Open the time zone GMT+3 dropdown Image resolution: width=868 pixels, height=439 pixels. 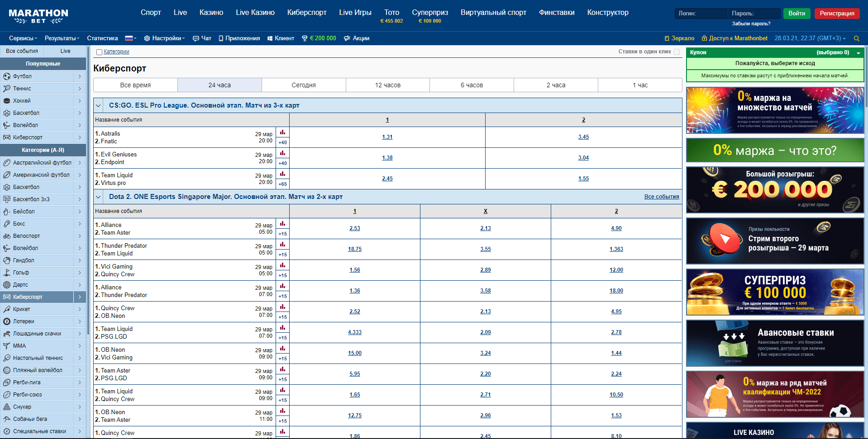[x=810, y=38]
